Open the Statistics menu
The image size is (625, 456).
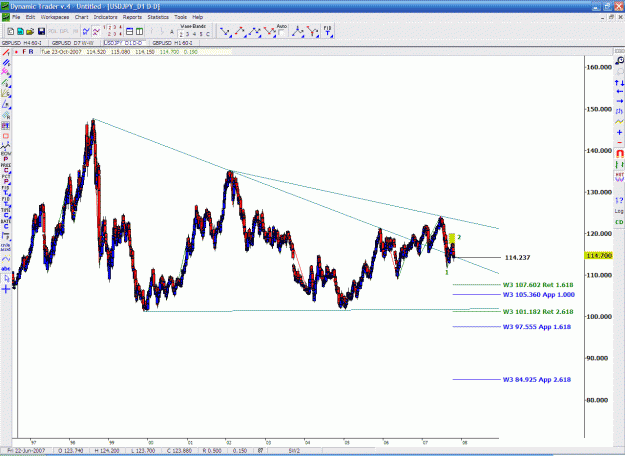pyautogui.click(x=158, y=17)
